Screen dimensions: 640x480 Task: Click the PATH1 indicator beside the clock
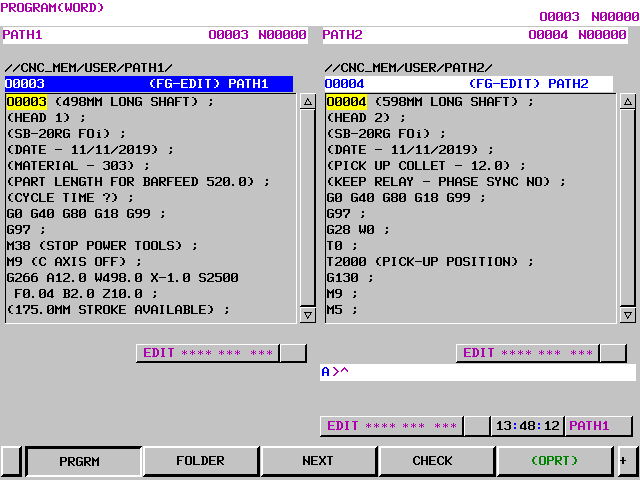[598, 426]
